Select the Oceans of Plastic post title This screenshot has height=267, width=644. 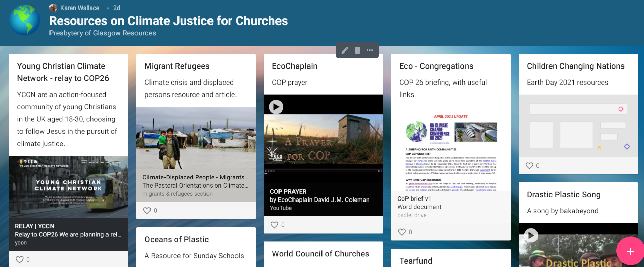(x=176, y=239)
